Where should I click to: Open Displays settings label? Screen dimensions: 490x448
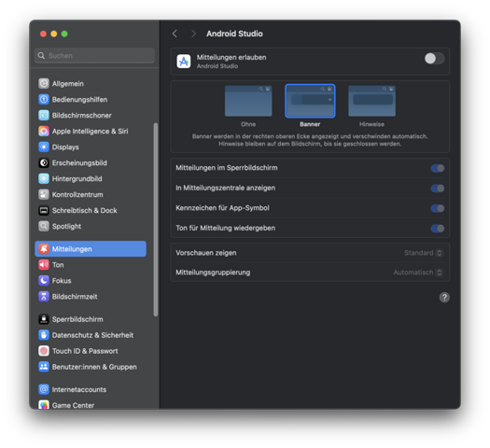65,147
